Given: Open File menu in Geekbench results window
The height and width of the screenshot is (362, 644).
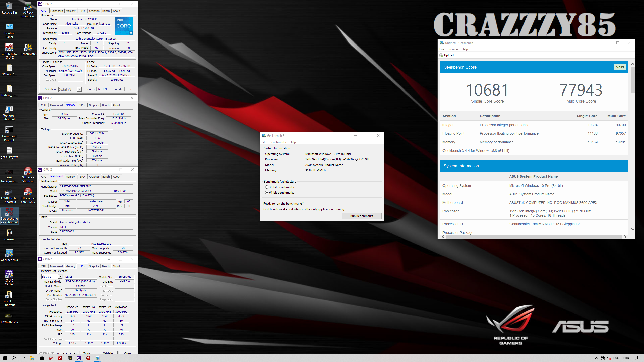Looking at the screenshot, I should [442, 49].
